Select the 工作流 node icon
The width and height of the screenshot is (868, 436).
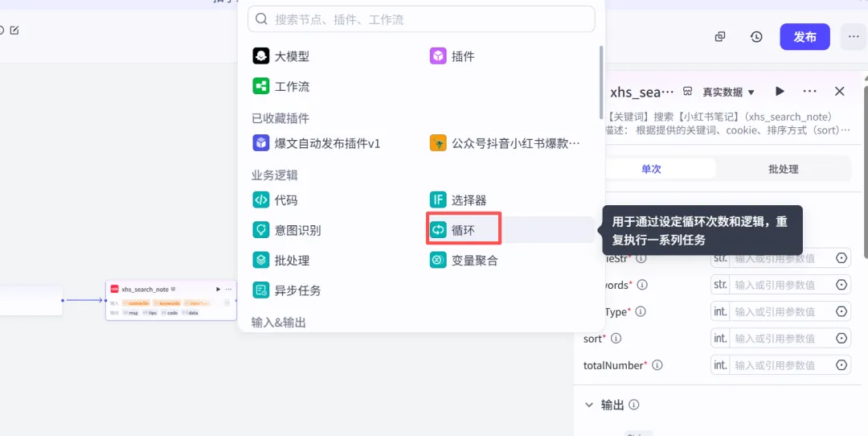[260, 86]
